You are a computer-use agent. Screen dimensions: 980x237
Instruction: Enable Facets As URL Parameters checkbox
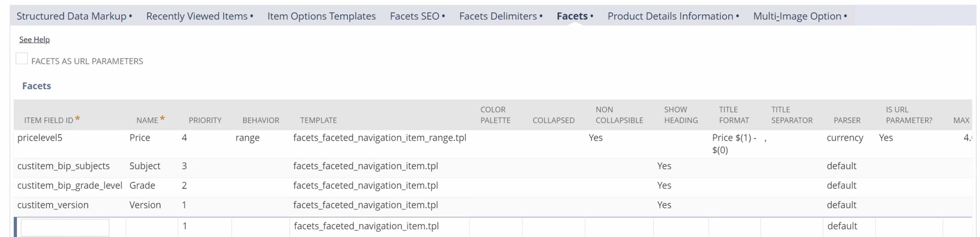coord(22,59)
